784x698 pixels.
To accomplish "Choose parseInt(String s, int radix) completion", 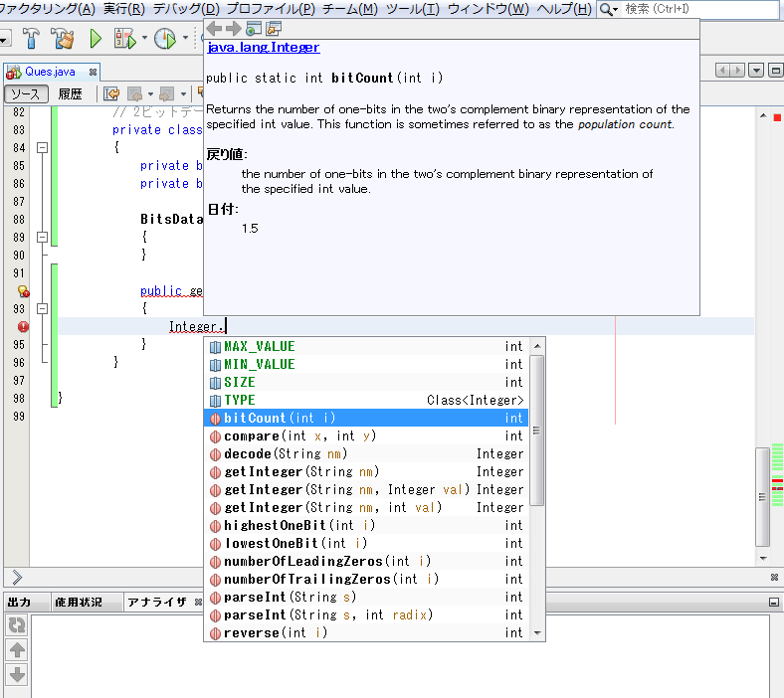I will pos(366,614).
